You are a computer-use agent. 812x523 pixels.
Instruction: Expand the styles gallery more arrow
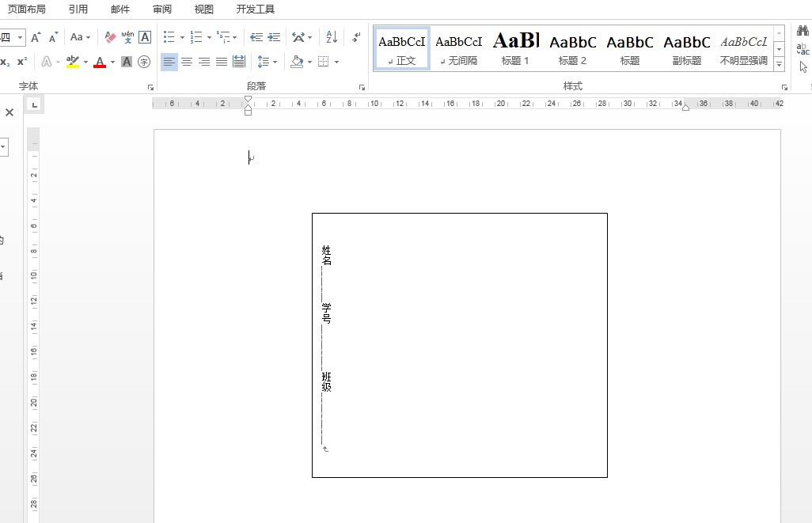pos(780,64)
